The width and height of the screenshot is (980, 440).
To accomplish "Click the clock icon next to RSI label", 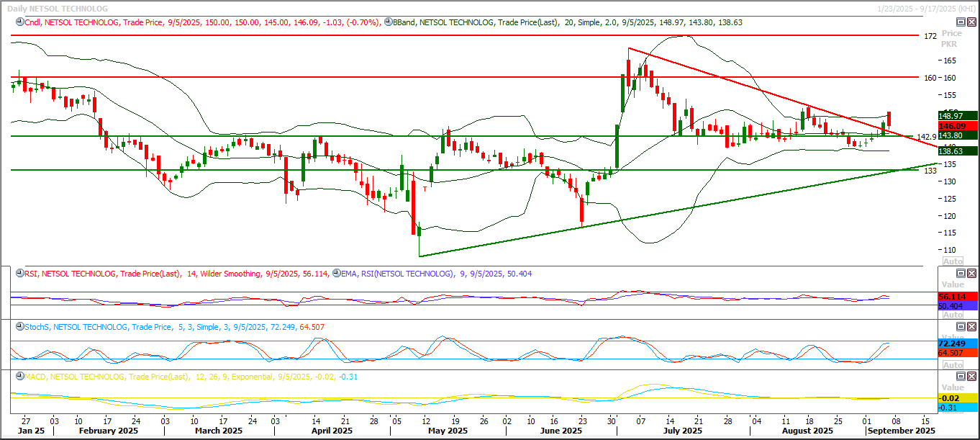I will [19, 274].
